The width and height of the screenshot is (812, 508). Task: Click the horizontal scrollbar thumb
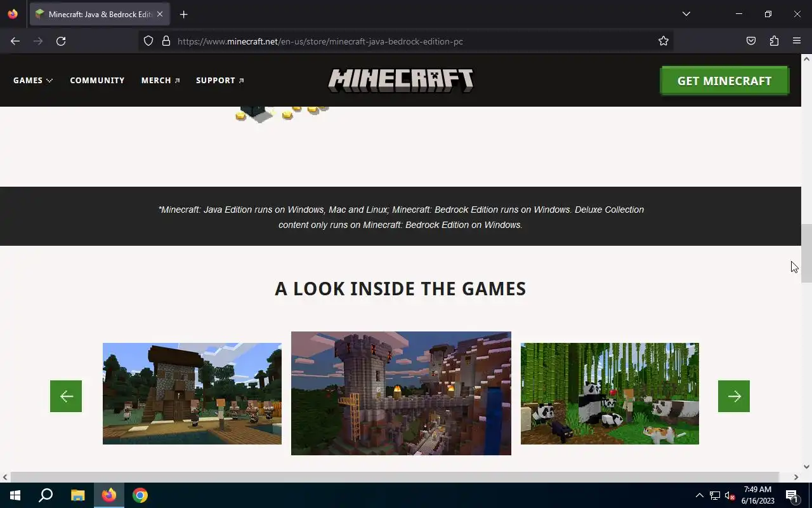[395, 477]
